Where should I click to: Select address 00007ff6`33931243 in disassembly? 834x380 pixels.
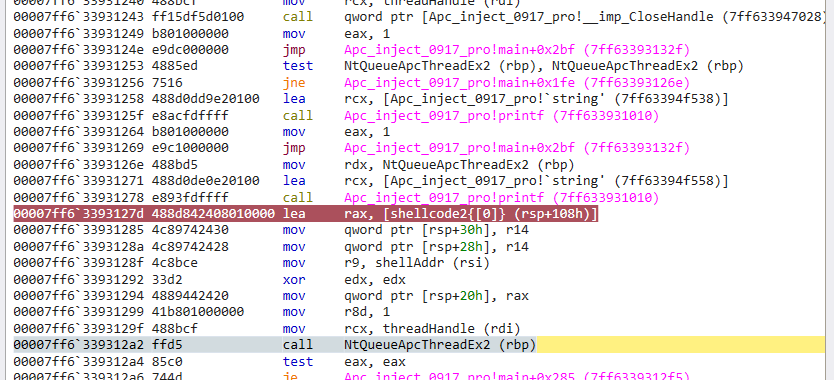pyautogui.click(x=78, y=17)
